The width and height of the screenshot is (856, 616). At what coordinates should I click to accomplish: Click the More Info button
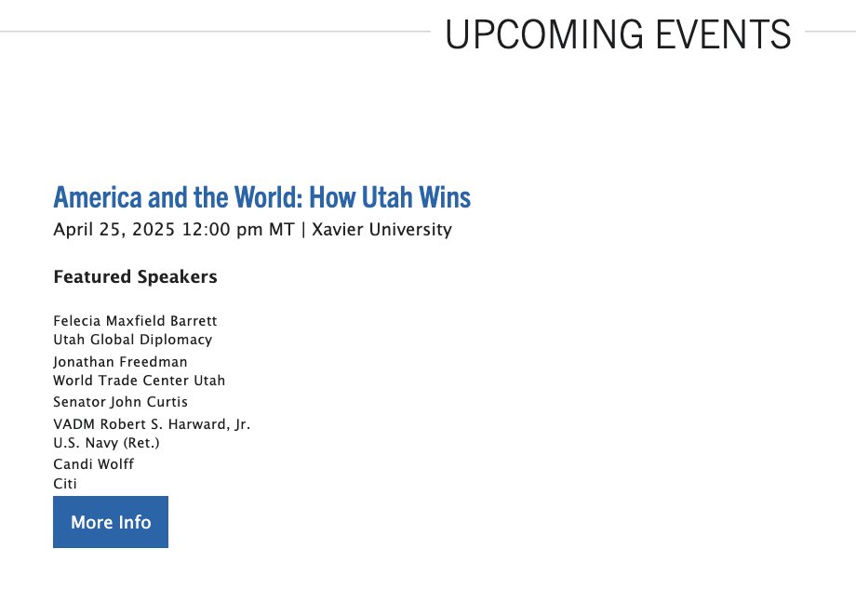111,522
